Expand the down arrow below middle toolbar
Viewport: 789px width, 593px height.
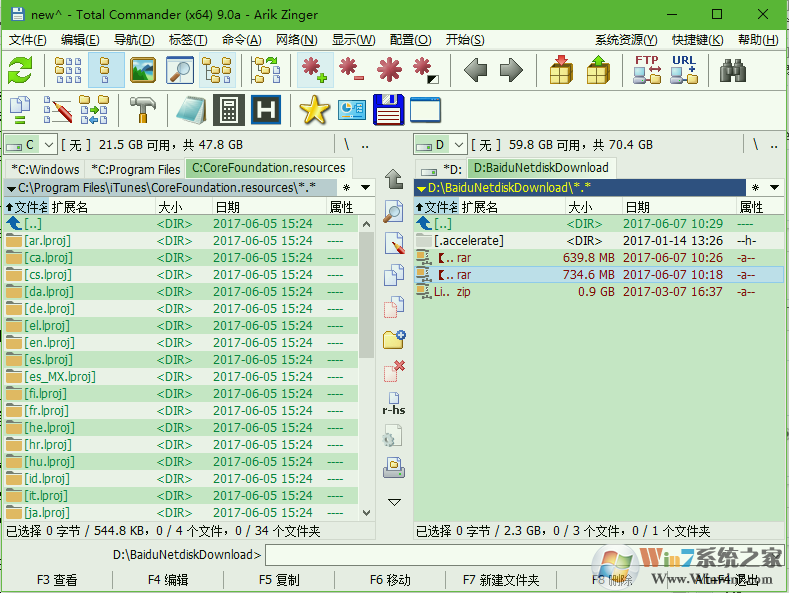click(394, 501)
